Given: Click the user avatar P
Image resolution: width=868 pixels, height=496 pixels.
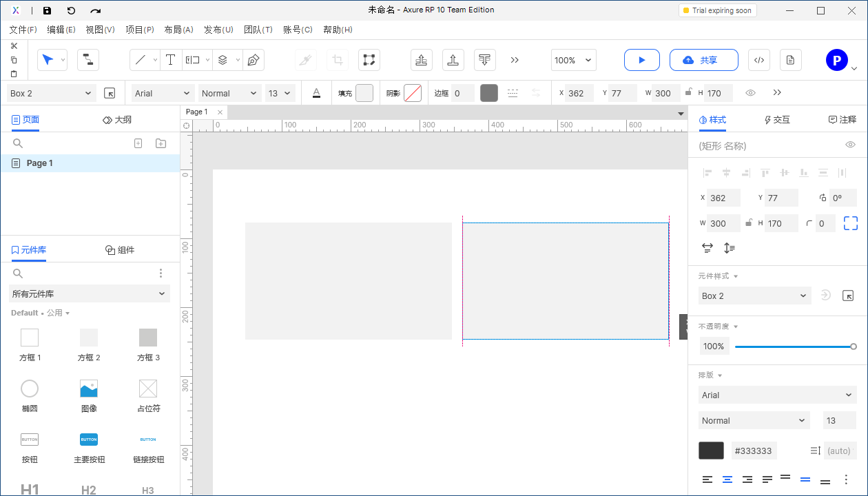Looking at the screenshot, I should [836, 60].
